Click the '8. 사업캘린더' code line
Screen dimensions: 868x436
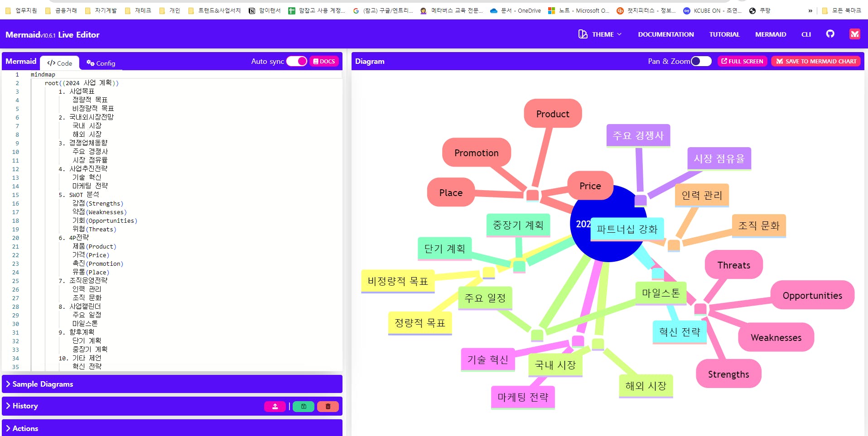[x=80, y=307]
